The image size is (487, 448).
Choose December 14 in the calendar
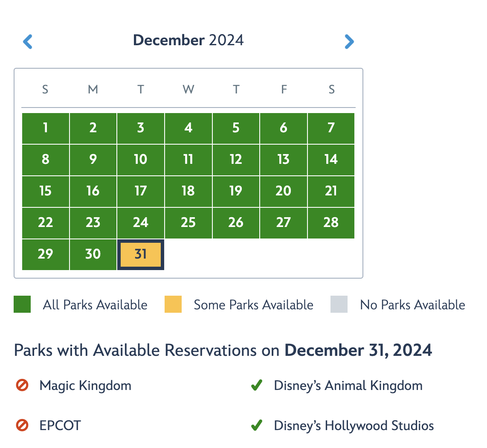[331, 160]
